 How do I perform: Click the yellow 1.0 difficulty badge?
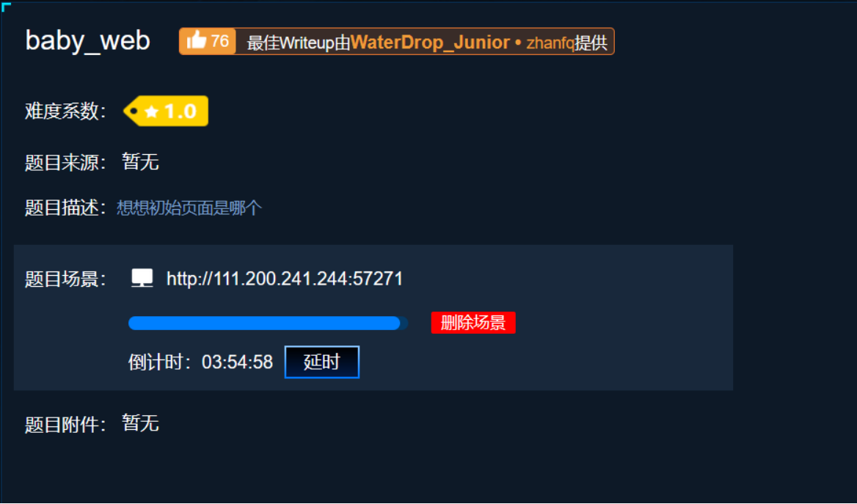click(x=166, y=111)
